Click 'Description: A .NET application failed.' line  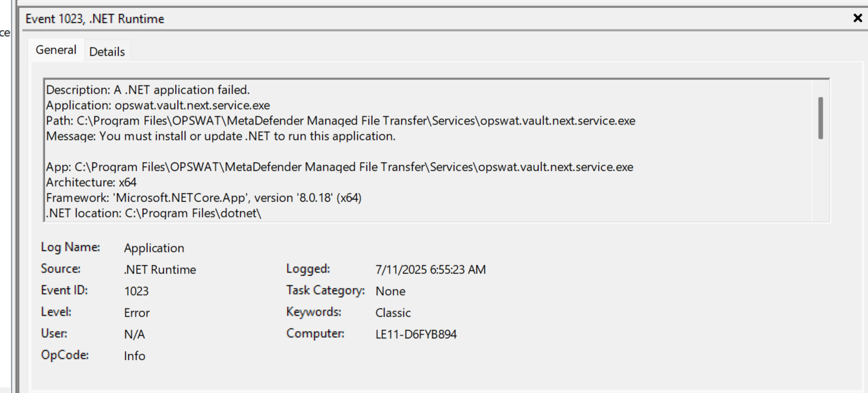148,90
